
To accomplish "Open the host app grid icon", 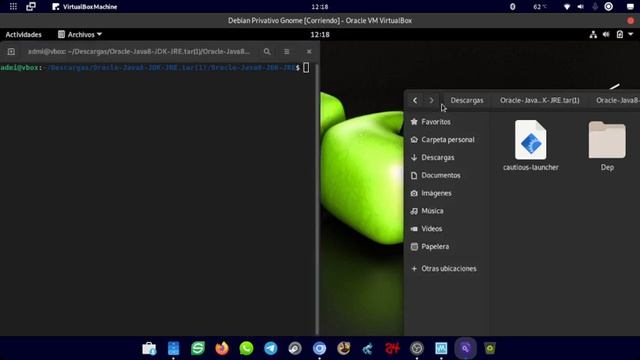I will (x=13, y=7).
